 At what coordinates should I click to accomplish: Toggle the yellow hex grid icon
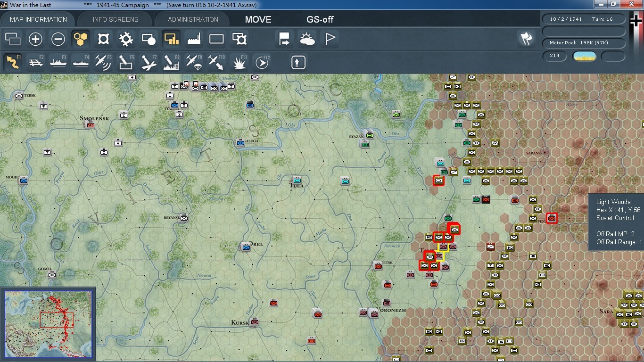(81, 39)
